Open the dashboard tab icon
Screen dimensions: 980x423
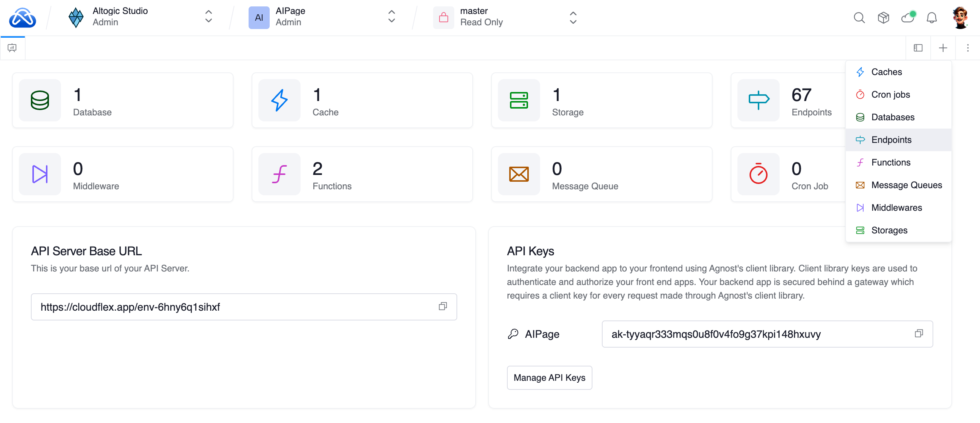click(x=12, y=48)
